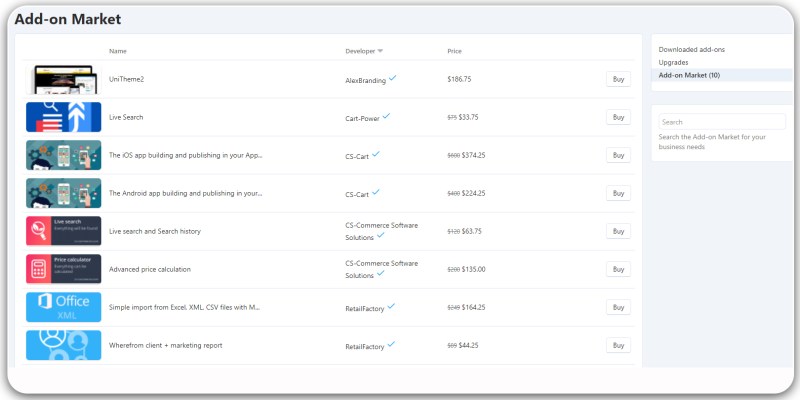Click the Price calculator add-on icon
Image resolution: width=800 pixels, height=400 pixels.
point(63,269)
